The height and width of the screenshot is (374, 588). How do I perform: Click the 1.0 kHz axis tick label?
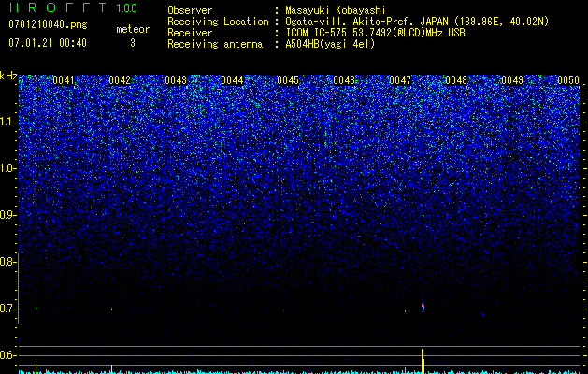pyautogui.click(x=7, y=169)
